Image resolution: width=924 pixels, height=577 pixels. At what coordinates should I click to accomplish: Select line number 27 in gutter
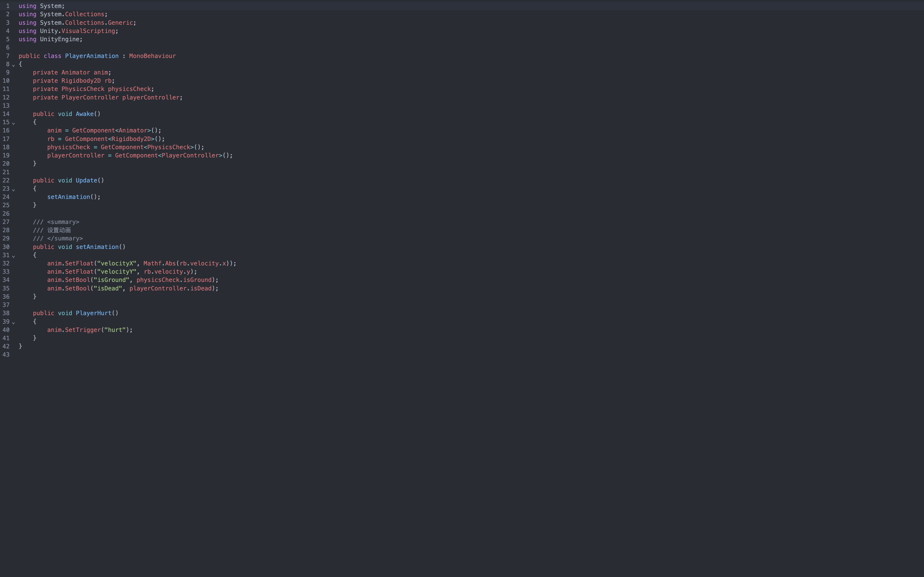pyautogui.click(x=6, y=222)
